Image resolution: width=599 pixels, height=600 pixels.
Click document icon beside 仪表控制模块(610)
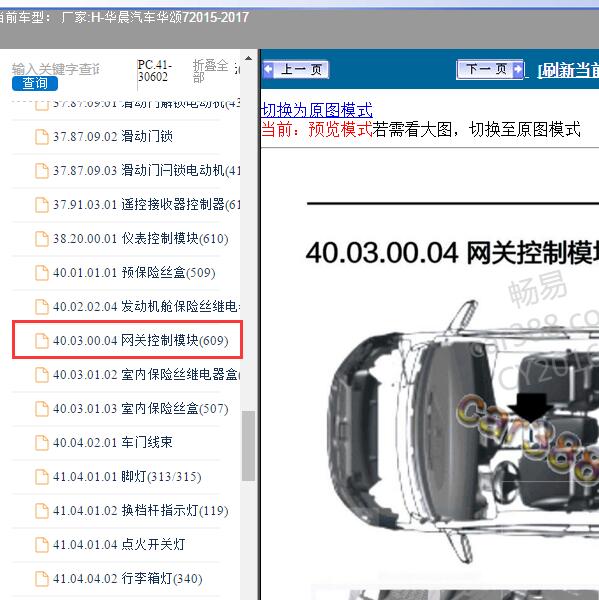click(42, 239)
